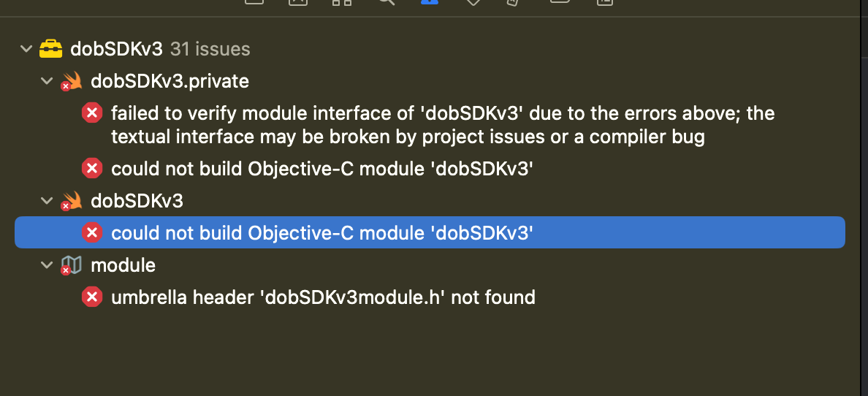Open the Find navigator magnifier icon

[386, 2]
